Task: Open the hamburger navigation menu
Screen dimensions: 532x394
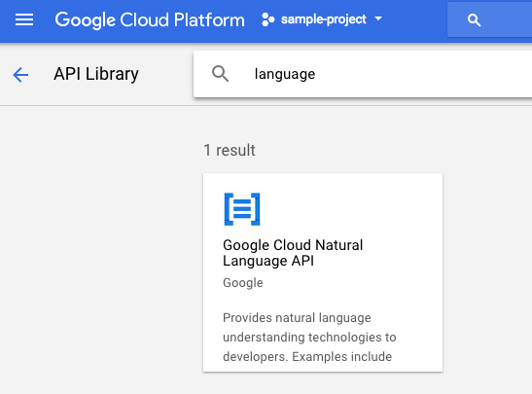Action: pyautogui.click(x=24, y=19)
